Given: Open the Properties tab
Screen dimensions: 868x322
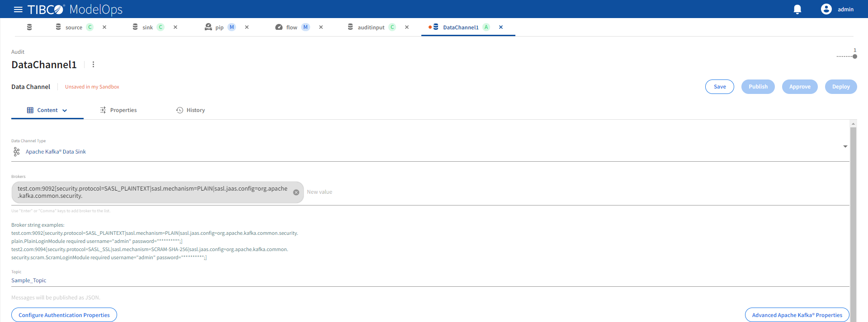Looking at the screenshot, I should [118, 110].
